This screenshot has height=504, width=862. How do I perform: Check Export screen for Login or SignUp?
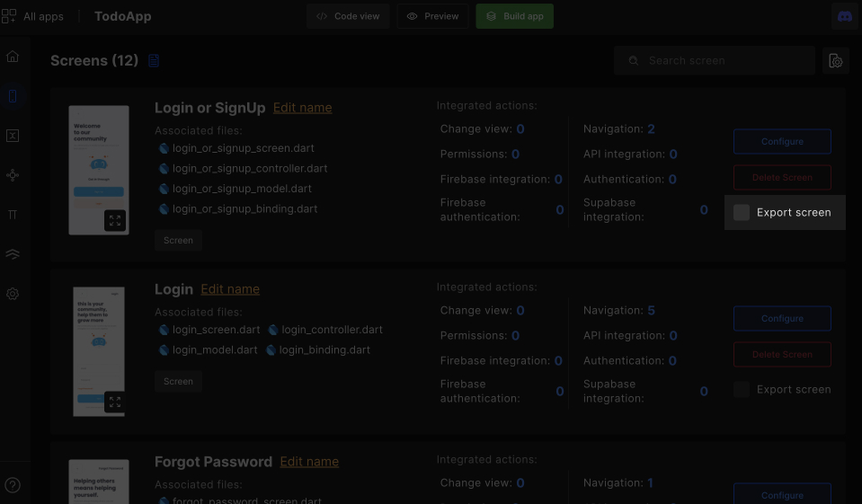(741, 212)
